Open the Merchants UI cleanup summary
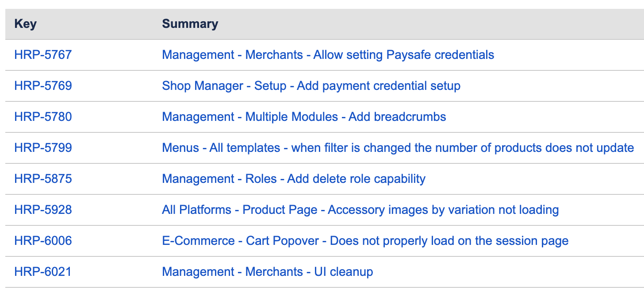 point(267,272)
